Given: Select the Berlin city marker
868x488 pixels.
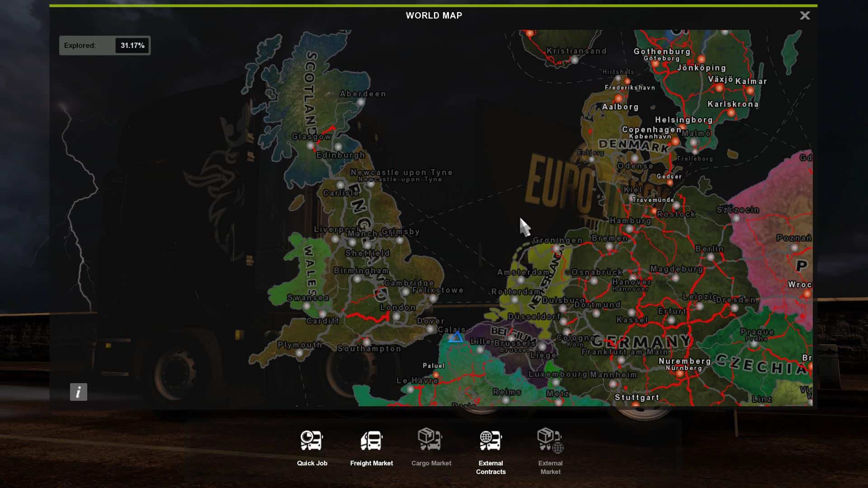Looking at the screenshot, I should (x=711, y=257).
